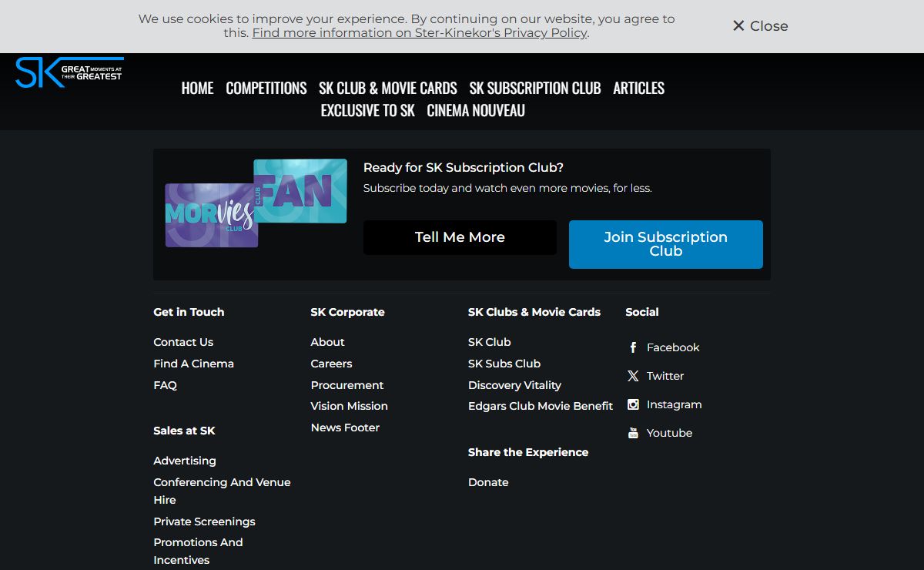Open the About link under SK Corporate
This screenshot has height=570, width=924.
point(327,342)
